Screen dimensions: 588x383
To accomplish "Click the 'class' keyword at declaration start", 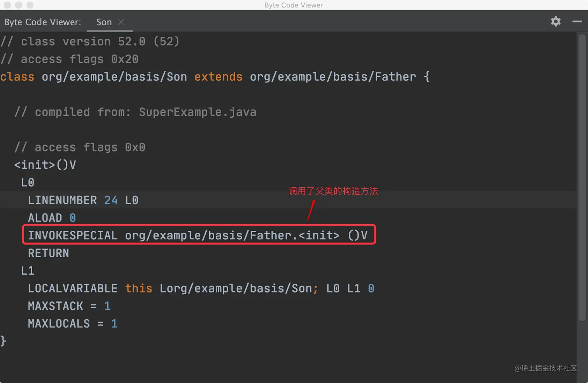I will tap(17, 77).
